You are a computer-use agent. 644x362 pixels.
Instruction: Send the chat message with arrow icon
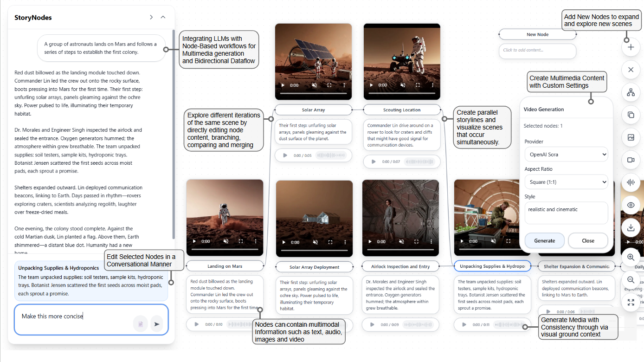pyautogui.click(x=156, y=324)
